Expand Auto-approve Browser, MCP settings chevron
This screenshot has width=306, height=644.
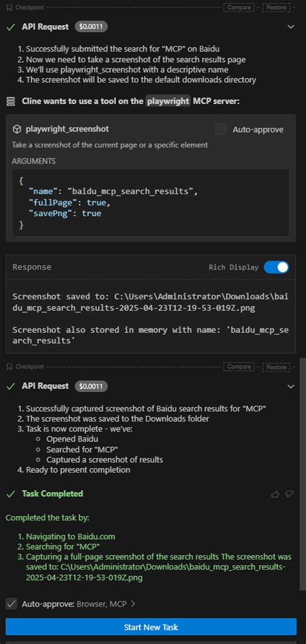click(x=132, y=604)
